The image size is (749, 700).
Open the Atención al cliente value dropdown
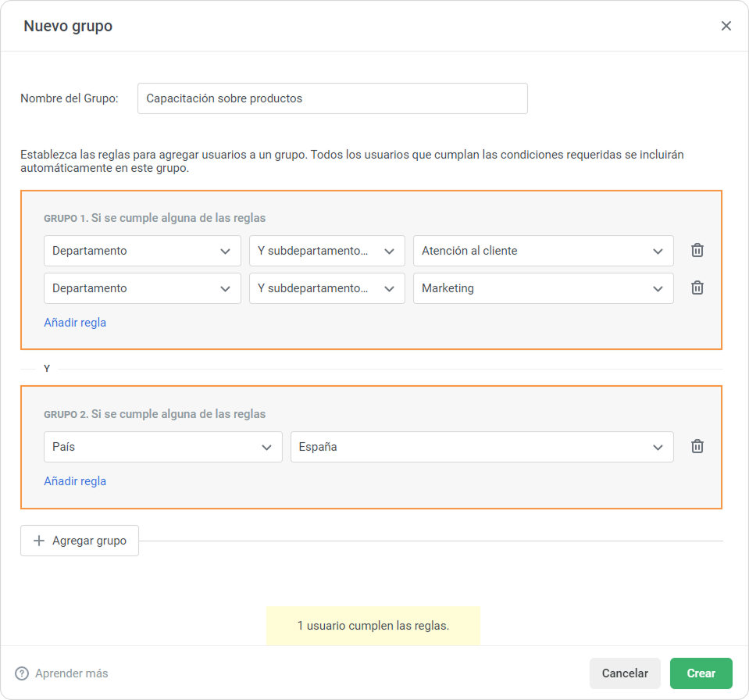(x=543, y=251)
